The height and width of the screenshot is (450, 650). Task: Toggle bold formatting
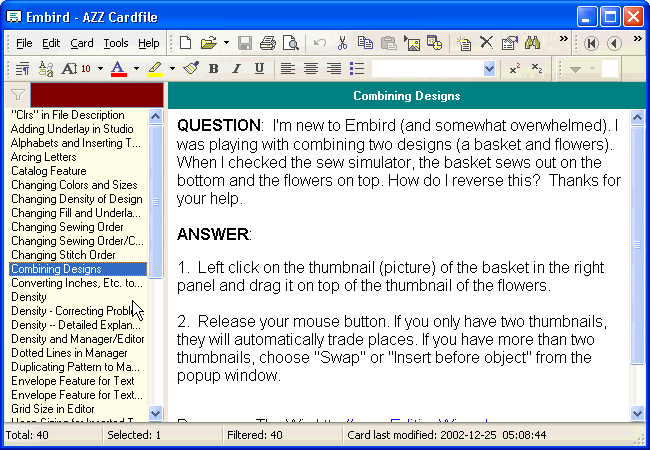(213, 69)
